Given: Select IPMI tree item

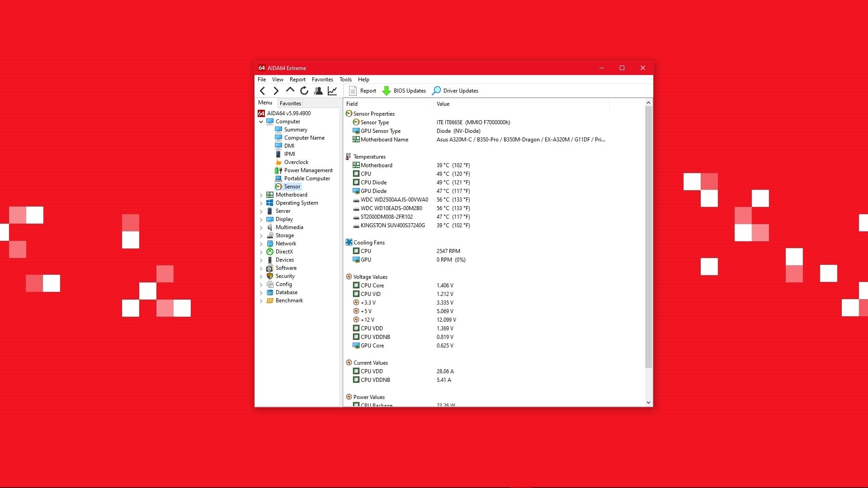Looking at the screenshot, I should click(290, 154).
